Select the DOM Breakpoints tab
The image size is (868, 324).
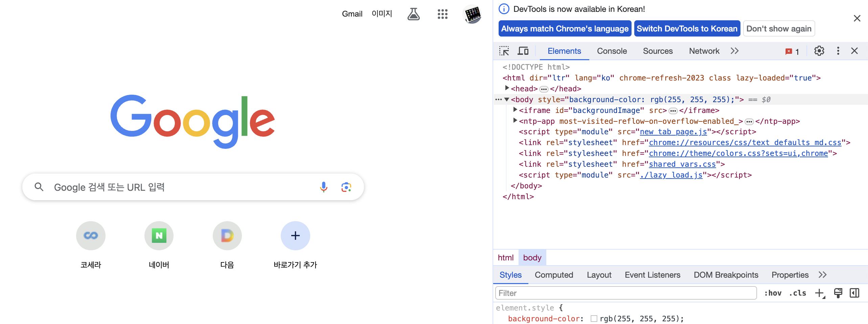pos(726,275)
